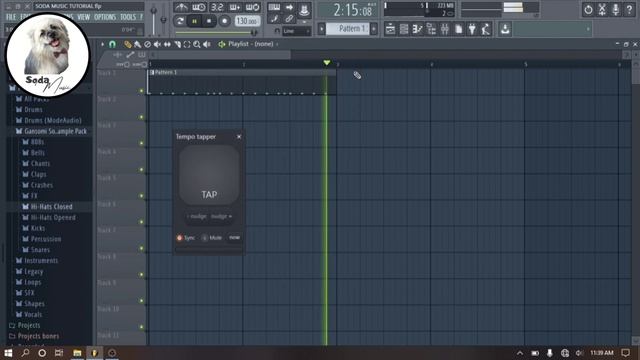Screen dimensions: 640x360
Task: Select the Mute tool in Playlist toolbar
Action: point(157,44)
